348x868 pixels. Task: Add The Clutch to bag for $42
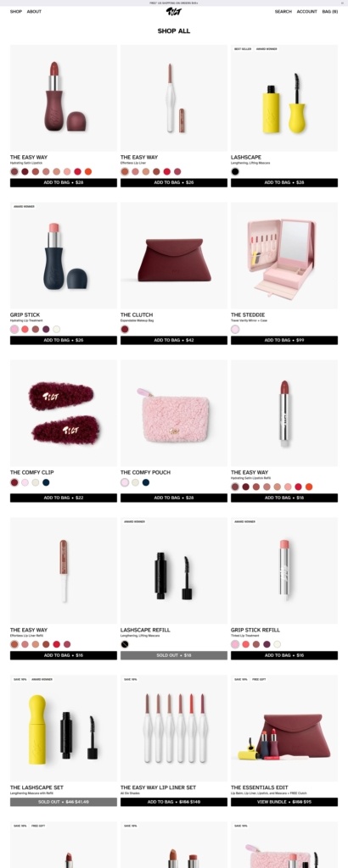[173, 341]
